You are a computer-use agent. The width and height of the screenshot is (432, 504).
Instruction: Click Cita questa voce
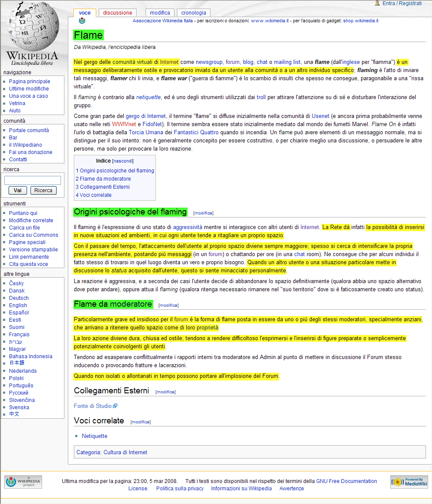pos(28,264)
